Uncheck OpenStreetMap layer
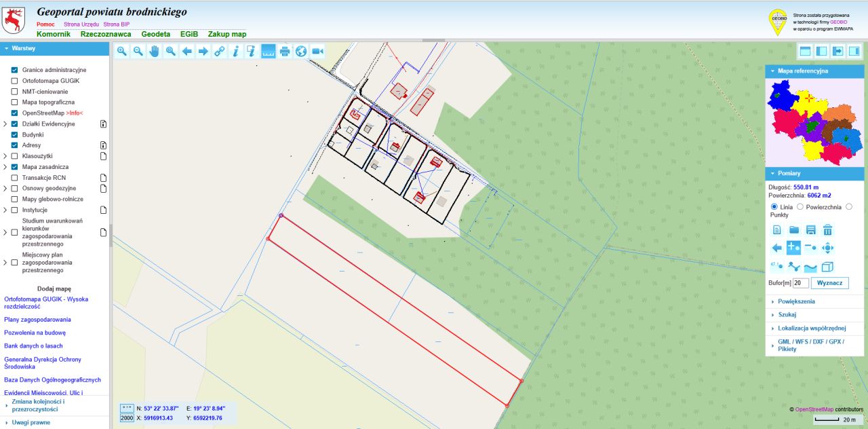 14,113
